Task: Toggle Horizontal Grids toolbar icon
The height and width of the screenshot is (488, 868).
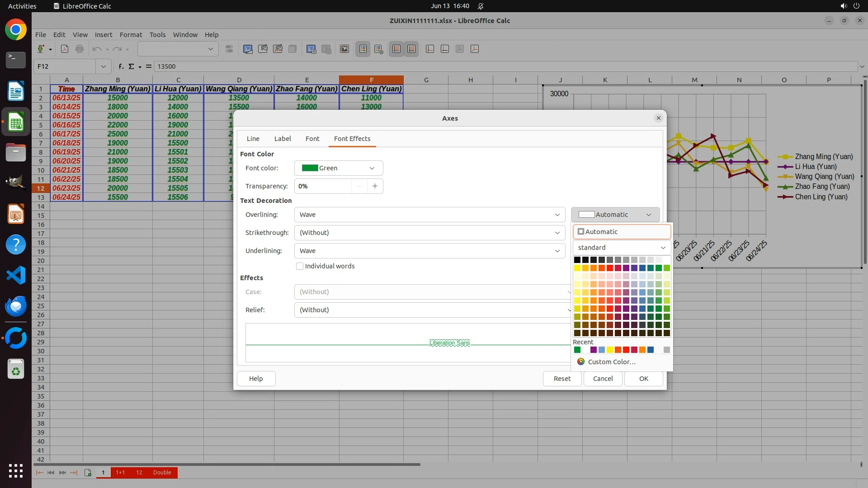Action: click(x=396, y=49)
